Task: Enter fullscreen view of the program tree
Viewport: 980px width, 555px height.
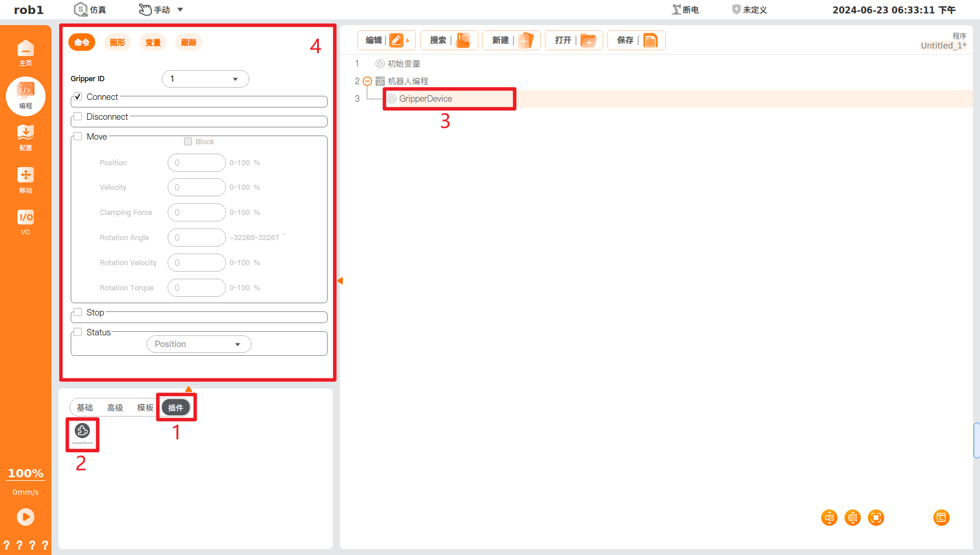Action: pyautogui.click(x=875, y=517)
